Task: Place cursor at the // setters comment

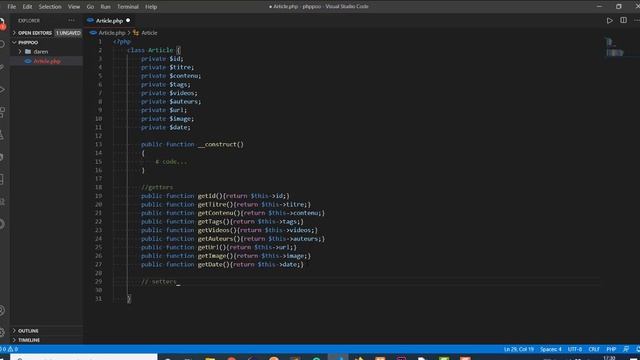Action: point(159,281)
